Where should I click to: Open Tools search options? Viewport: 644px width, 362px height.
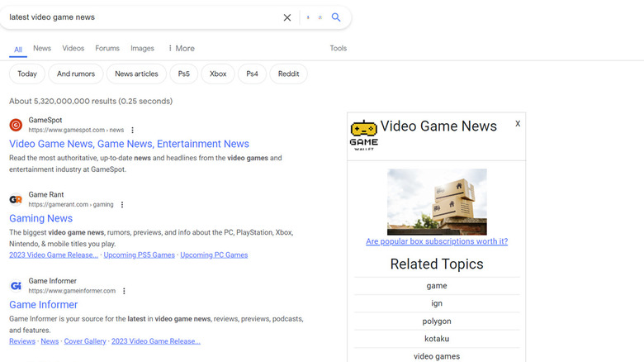coord(338,49)
